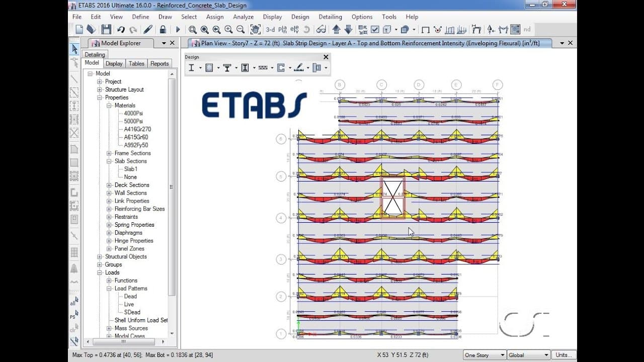Open the Detailing menu
Screen dimensions: 644x362
coord(330,17)
